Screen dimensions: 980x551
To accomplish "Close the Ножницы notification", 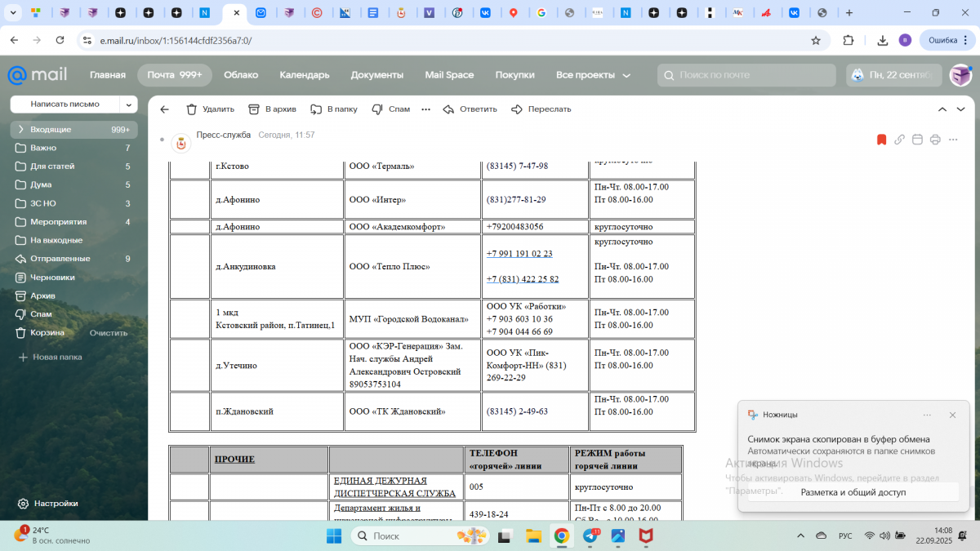I will coord(952,415).
